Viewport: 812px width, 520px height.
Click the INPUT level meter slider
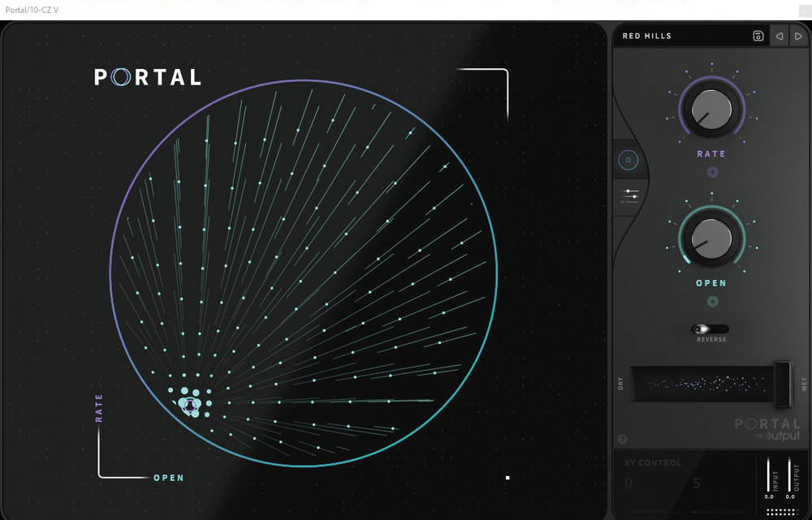[768, 475]
